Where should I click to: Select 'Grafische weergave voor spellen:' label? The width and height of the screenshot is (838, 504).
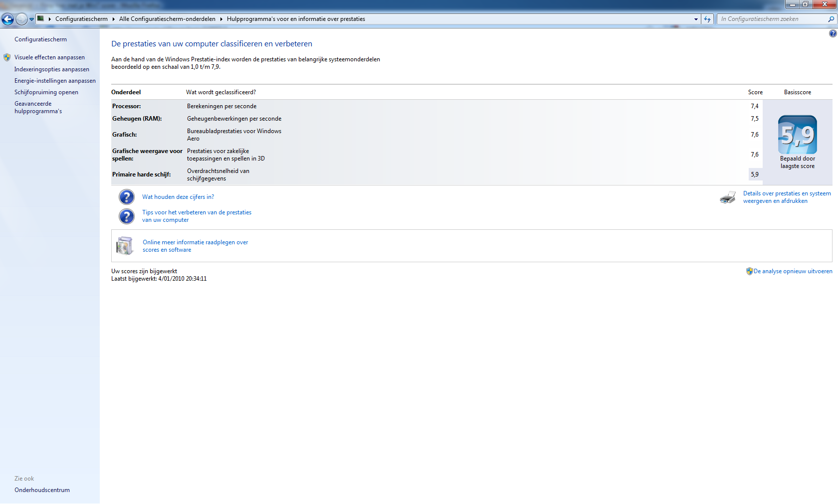click(x=147, y=155)
